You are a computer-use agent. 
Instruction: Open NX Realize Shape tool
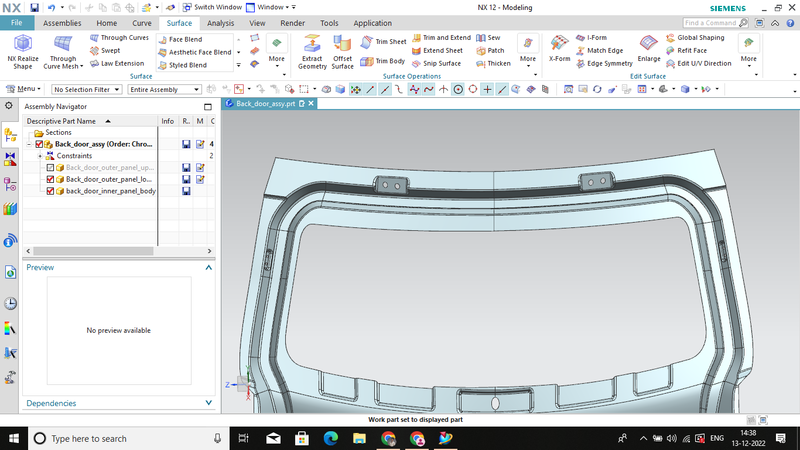(x=22, y=52)
